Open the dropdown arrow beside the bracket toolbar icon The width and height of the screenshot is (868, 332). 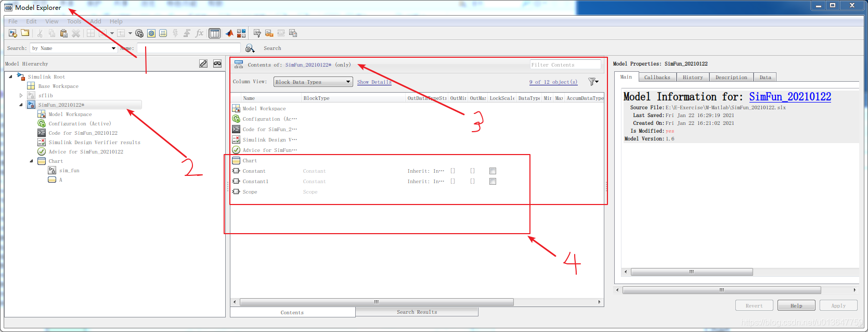[x=112, y=33]
